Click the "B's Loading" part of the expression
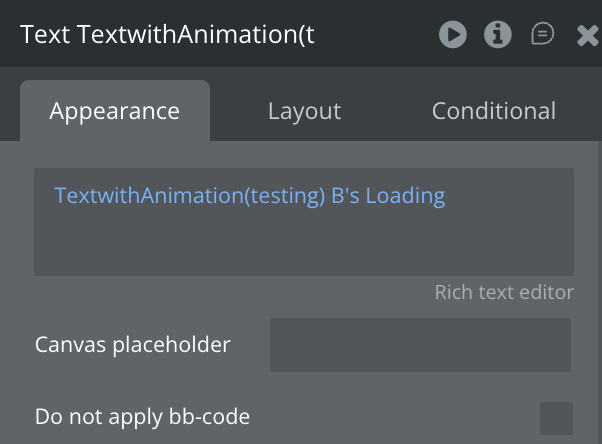602x444 pixels. point(388,196)
